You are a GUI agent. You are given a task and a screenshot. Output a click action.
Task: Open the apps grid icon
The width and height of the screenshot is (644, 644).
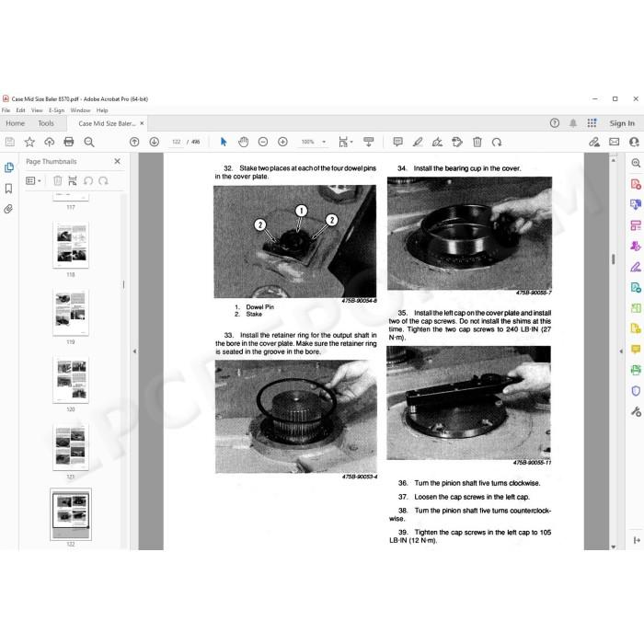pyautogui.click(x=592, y=122)
